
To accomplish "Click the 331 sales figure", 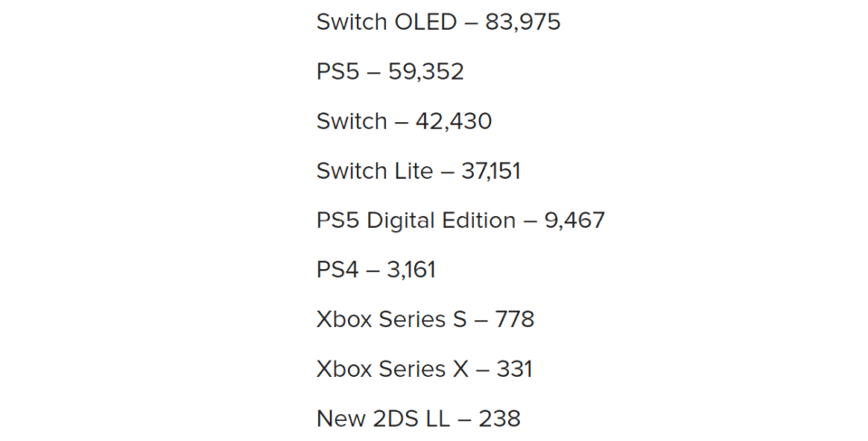I will point(514,370).
